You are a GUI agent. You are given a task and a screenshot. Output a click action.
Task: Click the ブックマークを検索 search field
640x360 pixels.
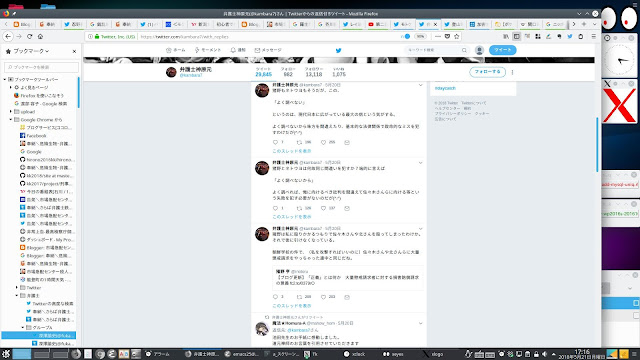[41, 67]
